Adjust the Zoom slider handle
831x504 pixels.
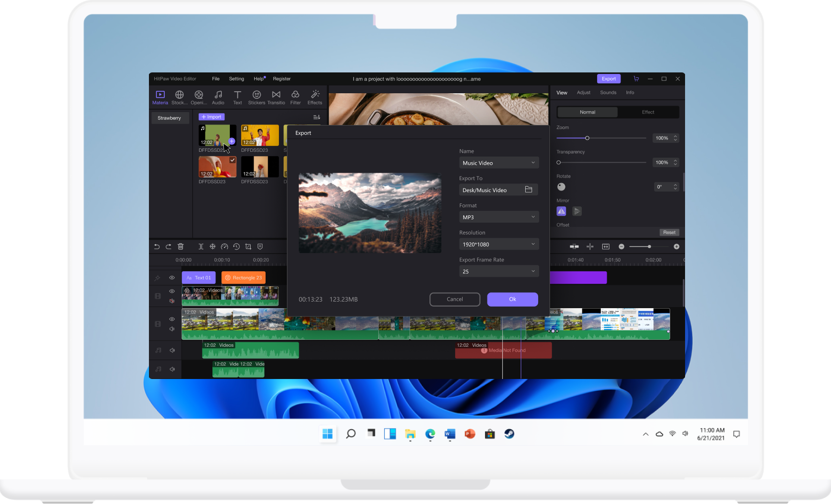pyautogui.click(x=587, y=138)
